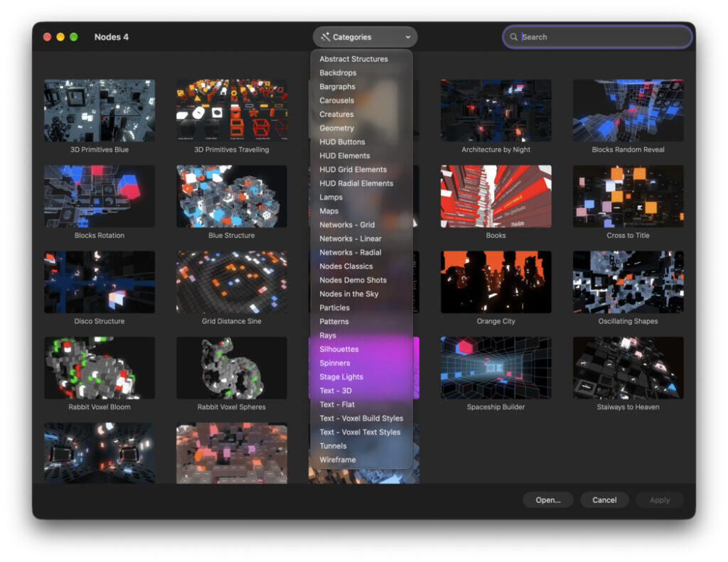
Task: Select Text - Voxel Build Styles
Action: 361,418
